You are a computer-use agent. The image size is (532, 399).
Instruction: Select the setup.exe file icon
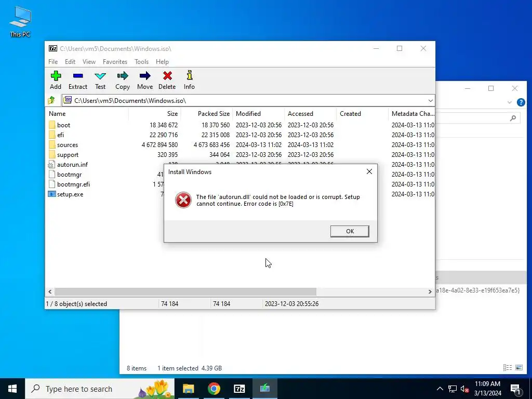(51, 194)
